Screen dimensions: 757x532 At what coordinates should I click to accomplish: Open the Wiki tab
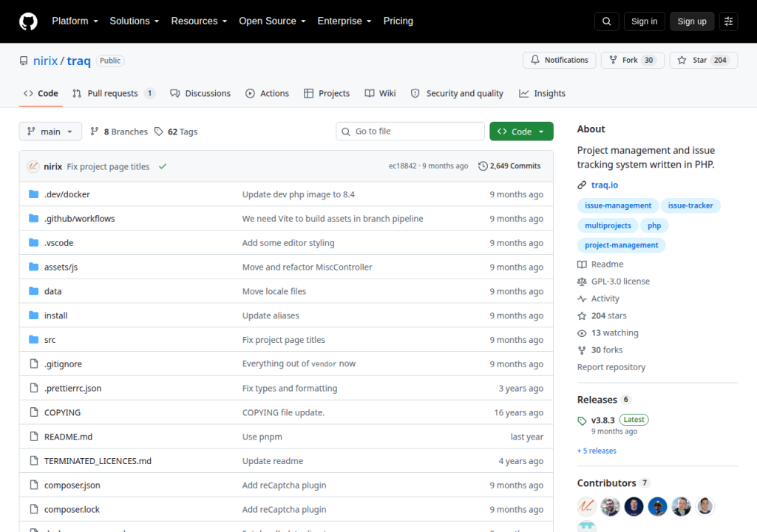381,94
